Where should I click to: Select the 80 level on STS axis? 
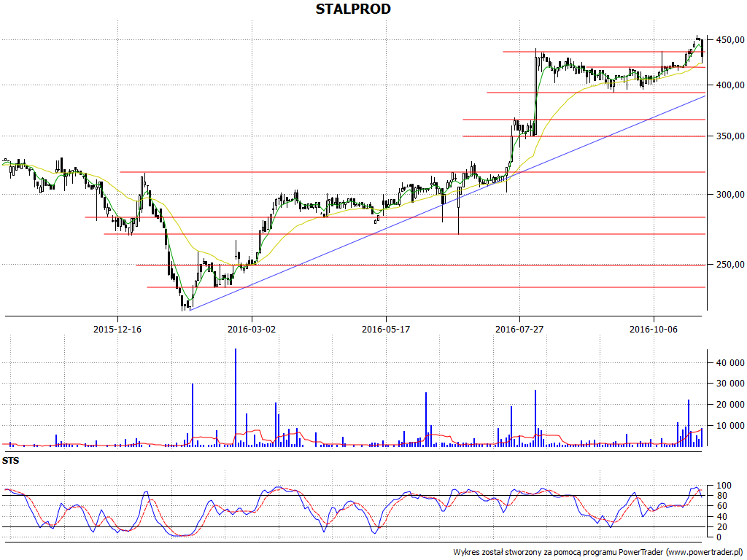tap(721, 496)
